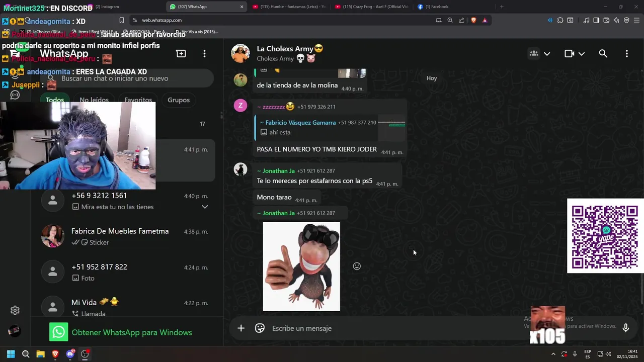
Task: Click the Escribe un mensaje input box
Action: 443,328
